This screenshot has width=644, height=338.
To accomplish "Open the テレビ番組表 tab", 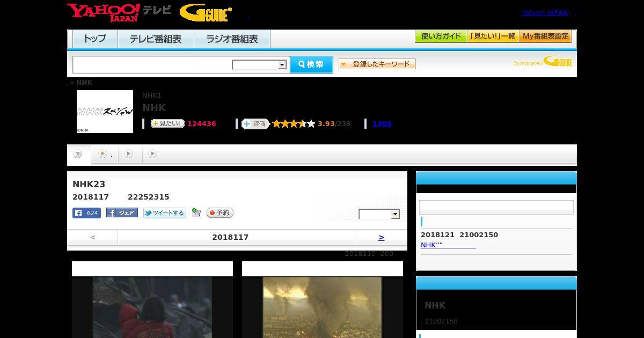I will [x=156, y=39].
